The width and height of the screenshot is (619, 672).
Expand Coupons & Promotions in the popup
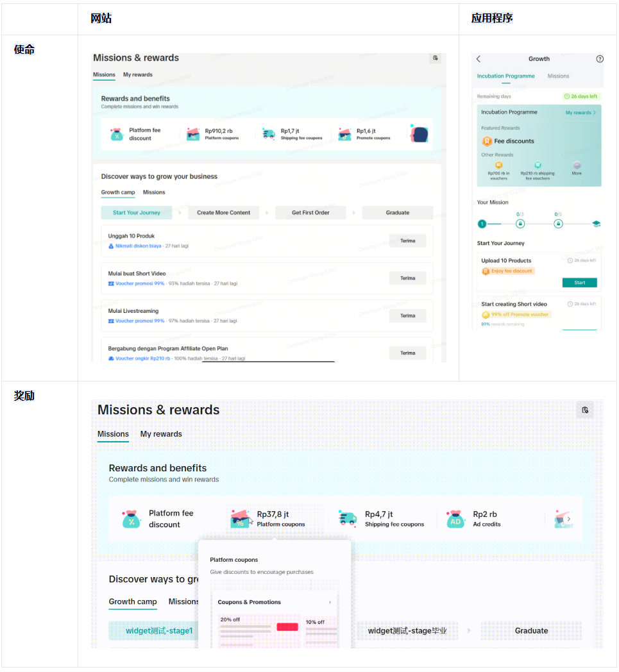pos(330,602)
